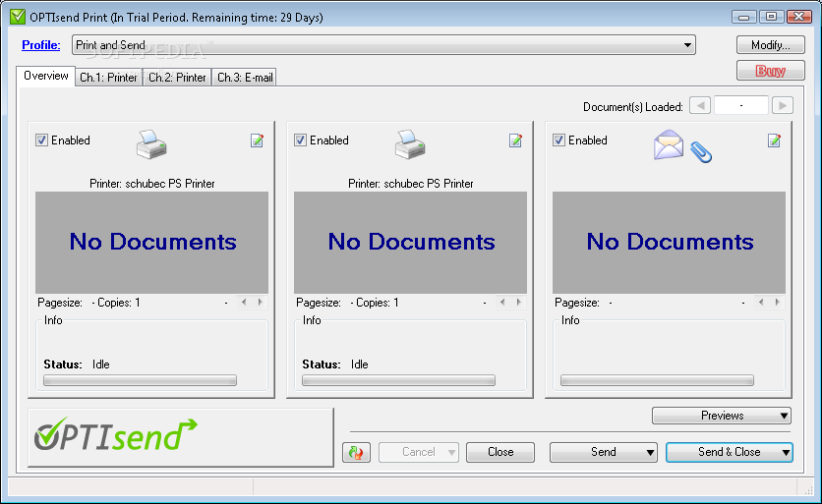822x504 pixels.
Task: Click previous page arrow in e-mail channel
Action: (x=761, y=302)
